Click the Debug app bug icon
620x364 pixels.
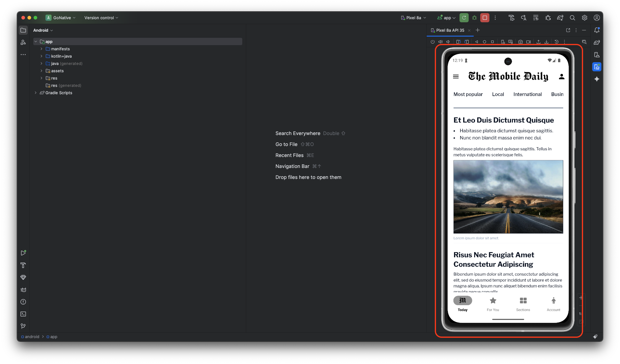[x=474, y=18]
